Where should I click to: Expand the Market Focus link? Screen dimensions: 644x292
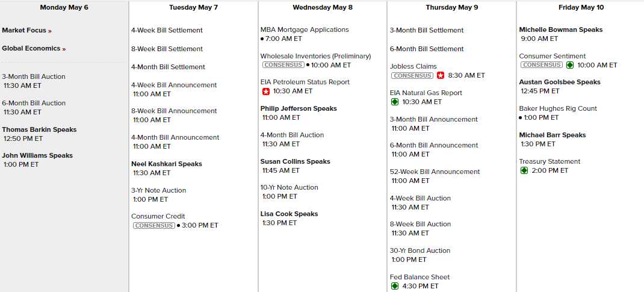pos(26,30)
